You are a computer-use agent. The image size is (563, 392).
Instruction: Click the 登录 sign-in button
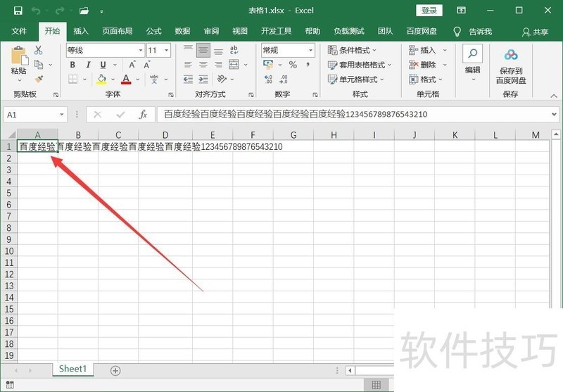pyautogui.click(x=429, y=11)
